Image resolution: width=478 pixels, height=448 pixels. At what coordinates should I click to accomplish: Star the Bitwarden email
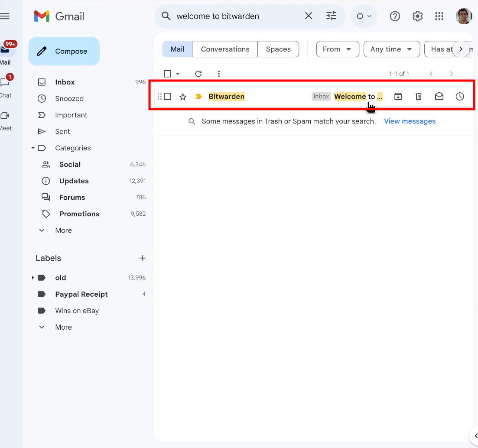click(182, 97)
